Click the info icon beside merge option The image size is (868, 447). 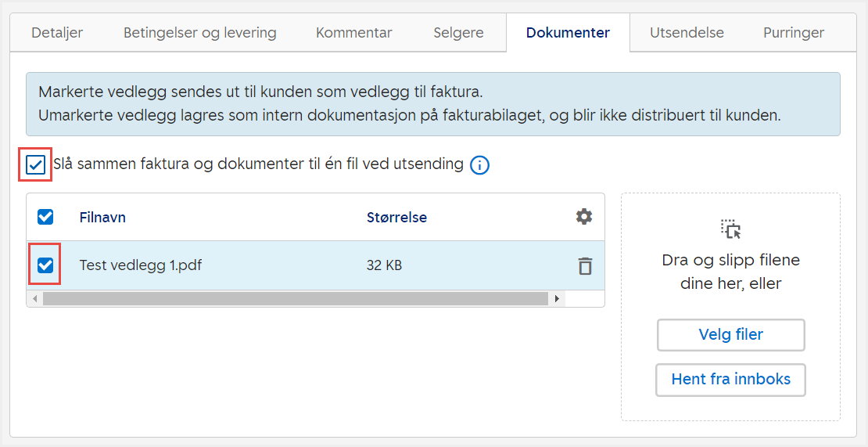tap(479, 165)
